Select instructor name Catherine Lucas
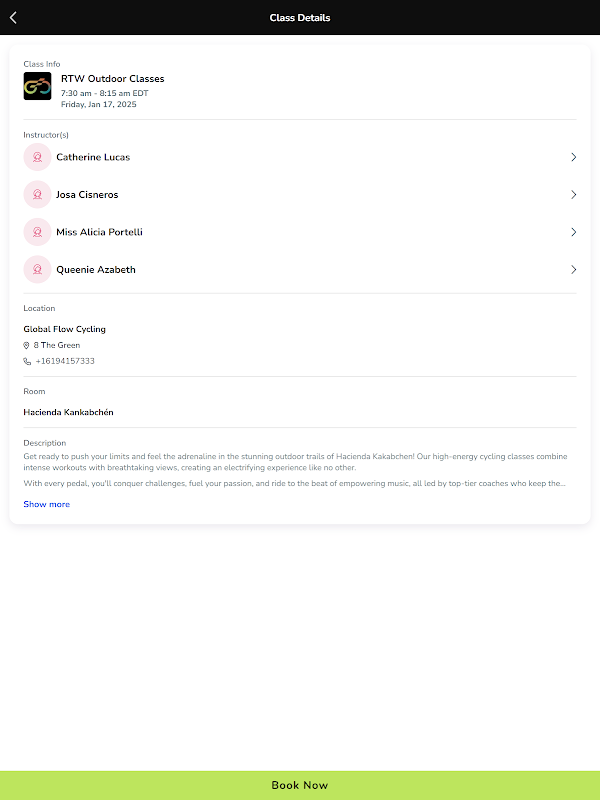 (x=93, y=157)
